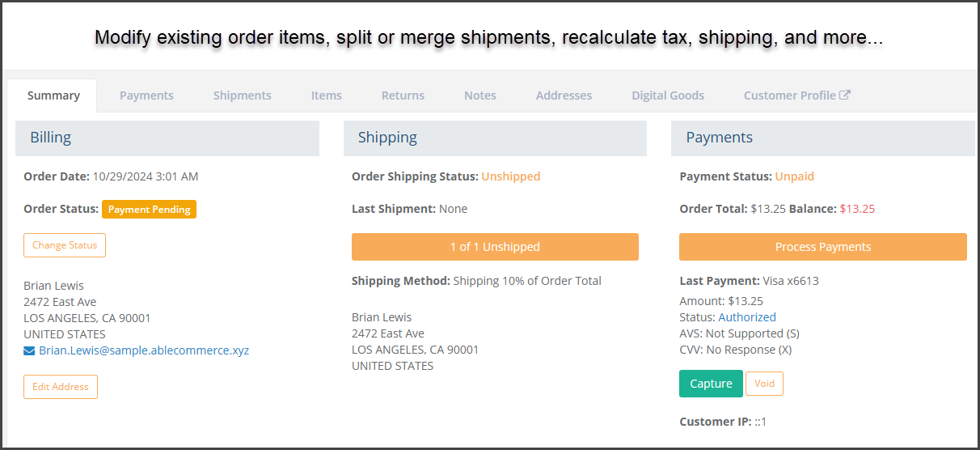Image resolution: width=980 pixels, height=450 pixels.
Task: Click the Authorized payment status link
Action: pos(747,317)
